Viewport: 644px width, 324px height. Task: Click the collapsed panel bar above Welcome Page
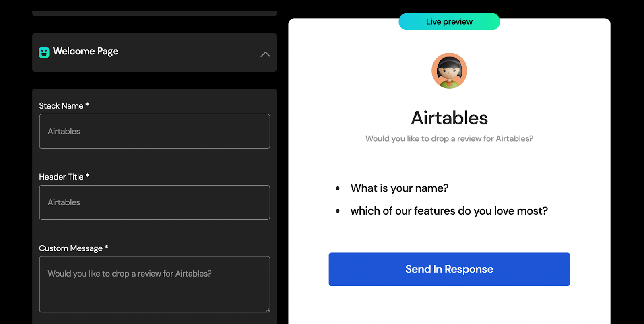(x=155, y=14)
